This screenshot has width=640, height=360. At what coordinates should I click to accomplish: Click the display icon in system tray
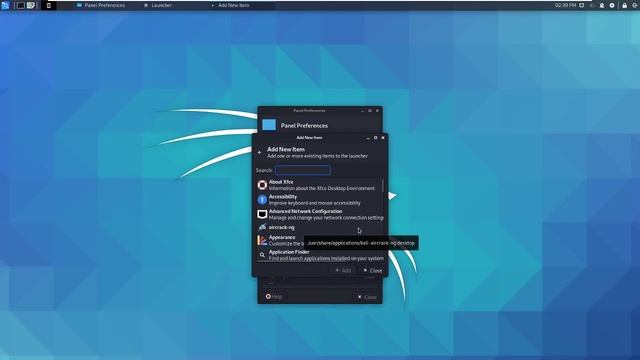[x=582, y=5]
